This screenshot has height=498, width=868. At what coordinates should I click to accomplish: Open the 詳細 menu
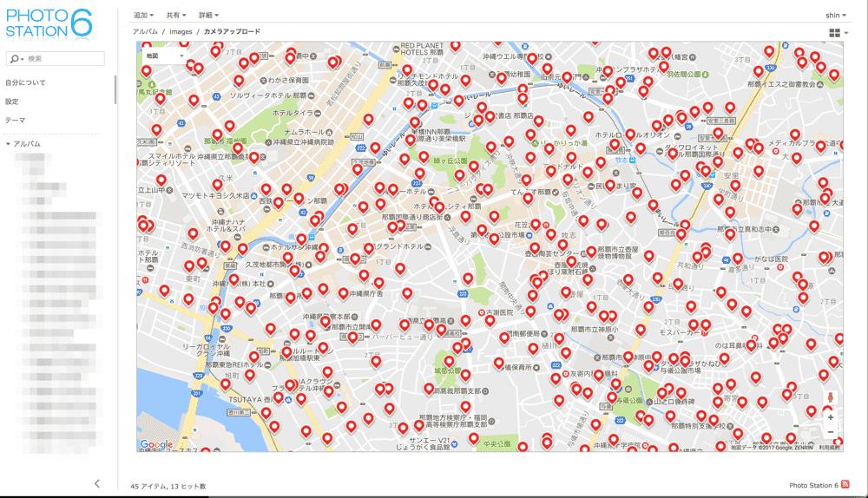pos(208,15)
